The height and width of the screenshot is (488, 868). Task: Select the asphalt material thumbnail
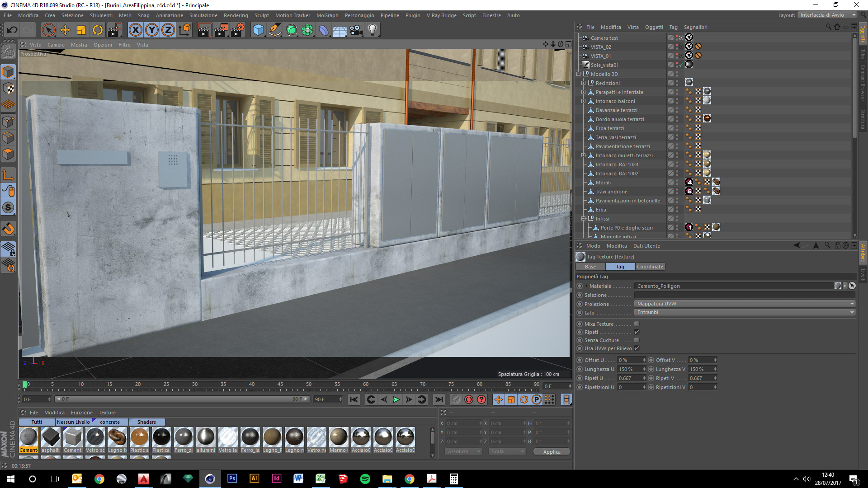(x=51, y=438)
